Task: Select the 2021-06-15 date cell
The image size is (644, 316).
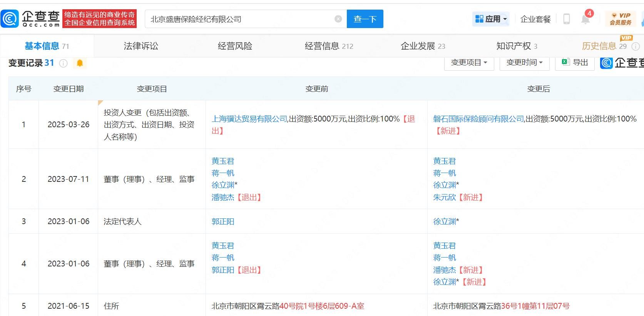Action: 69,306
